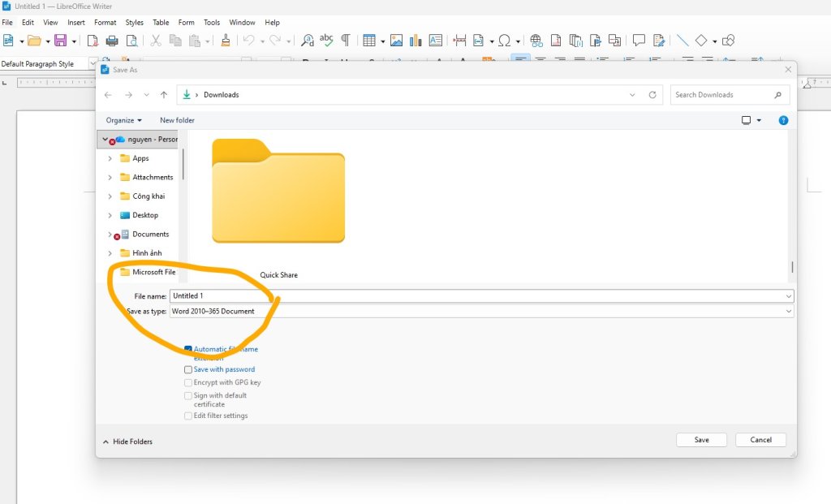Click the Insert Page Break icon
The image size is (831, 504).
pyautogui.click(x=459, y=41)
